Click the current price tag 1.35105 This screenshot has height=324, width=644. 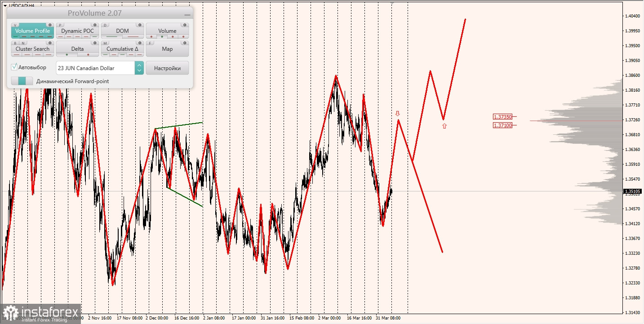632,191
